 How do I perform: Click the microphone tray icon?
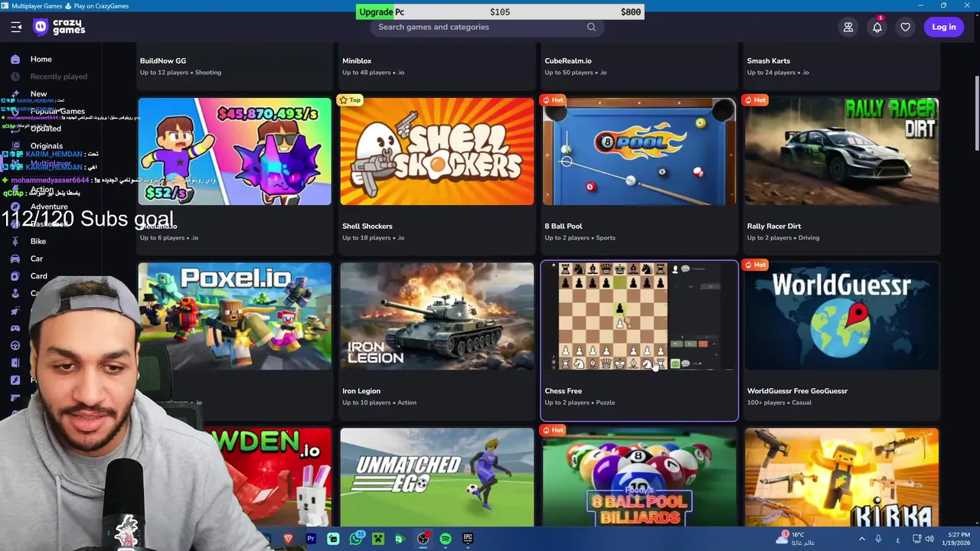878,539
